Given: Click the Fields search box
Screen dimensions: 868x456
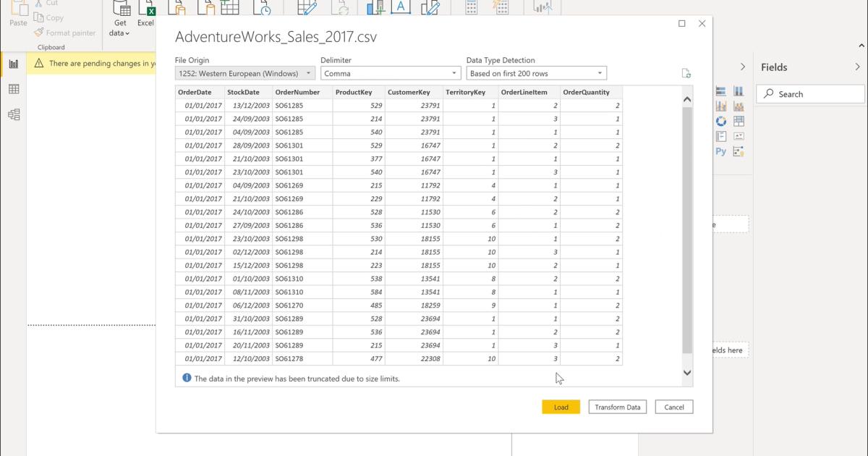Looking at the screenshot, I should coord(809,93).
